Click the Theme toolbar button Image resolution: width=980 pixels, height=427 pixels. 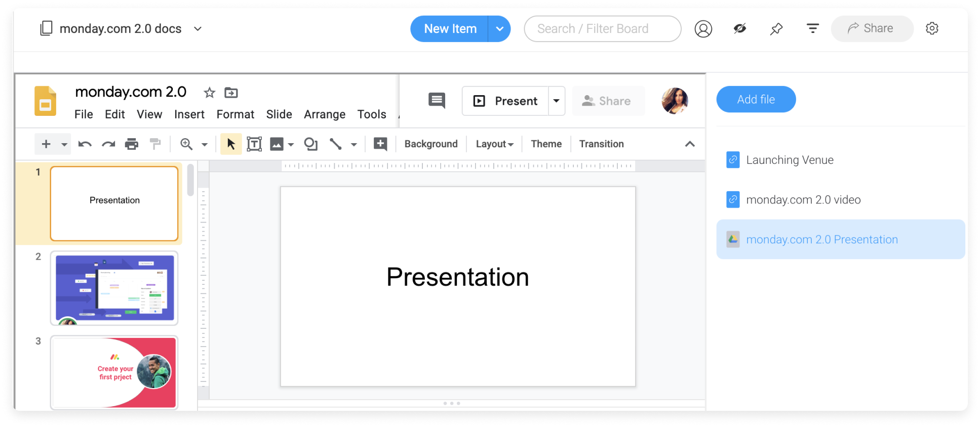click(546, 144)
